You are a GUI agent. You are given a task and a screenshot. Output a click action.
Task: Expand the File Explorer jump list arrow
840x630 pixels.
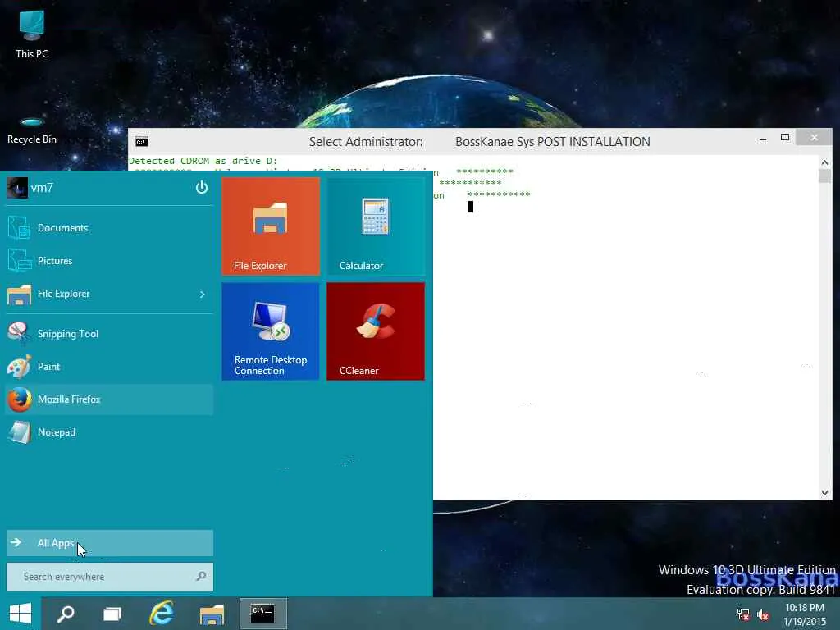coord(203,294)
